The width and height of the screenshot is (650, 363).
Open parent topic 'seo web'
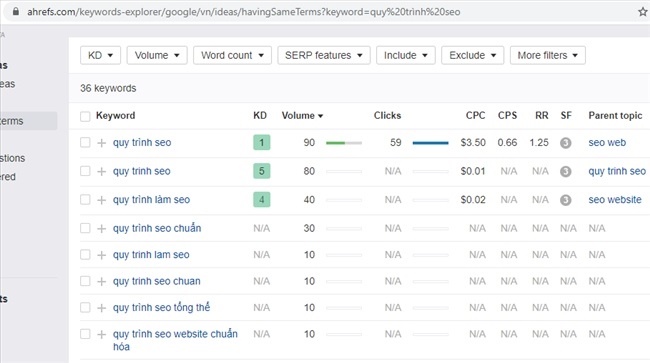click(x=607, y=143)
